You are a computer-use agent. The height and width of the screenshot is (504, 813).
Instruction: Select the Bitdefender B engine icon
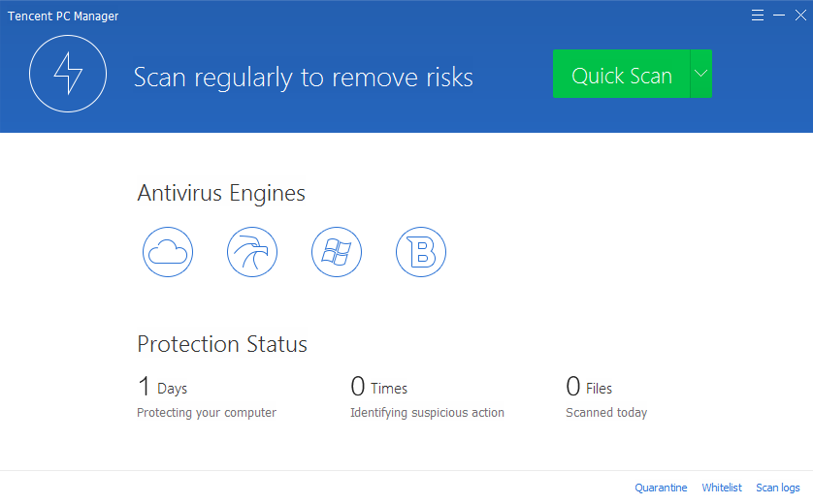point(421,253)
